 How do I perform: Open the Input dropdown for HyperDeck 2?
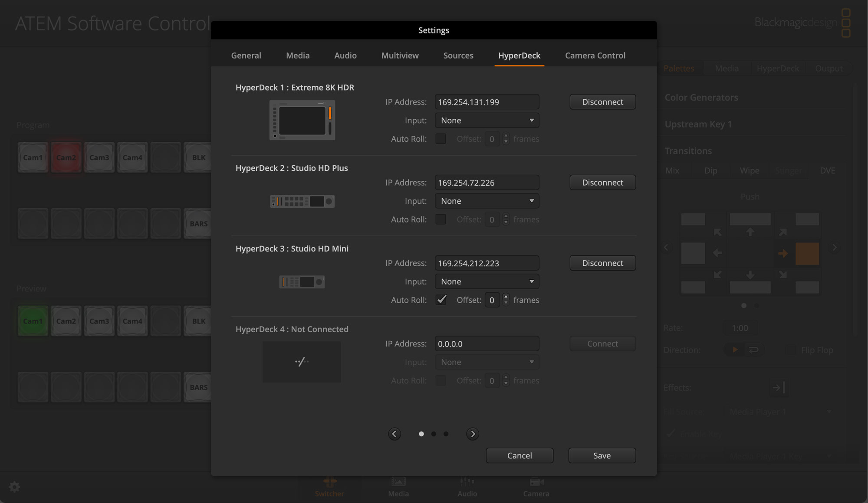coord(487,201)
